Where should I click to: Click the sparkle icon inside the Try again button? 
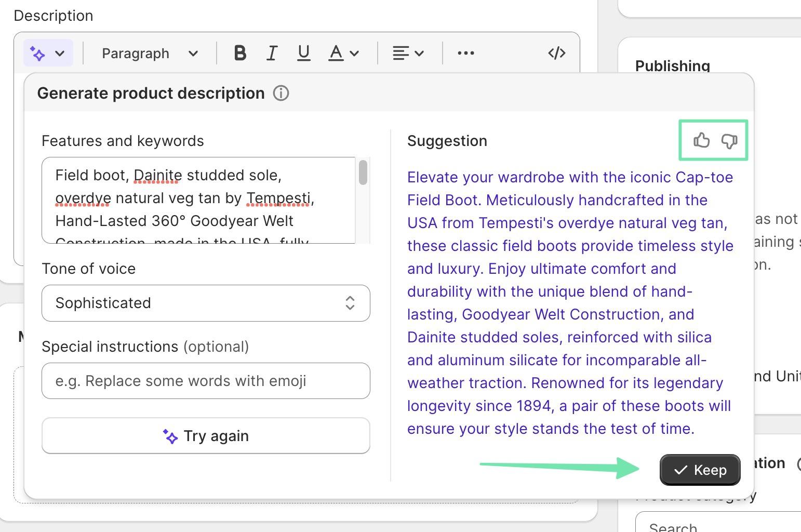point(171,436)
